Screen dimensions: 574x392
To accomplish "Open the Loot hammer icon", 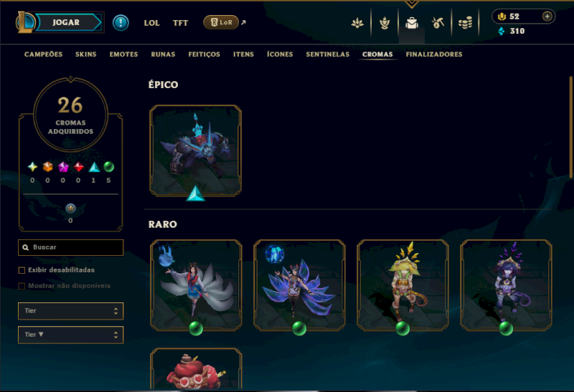I will tap(438, 23).
